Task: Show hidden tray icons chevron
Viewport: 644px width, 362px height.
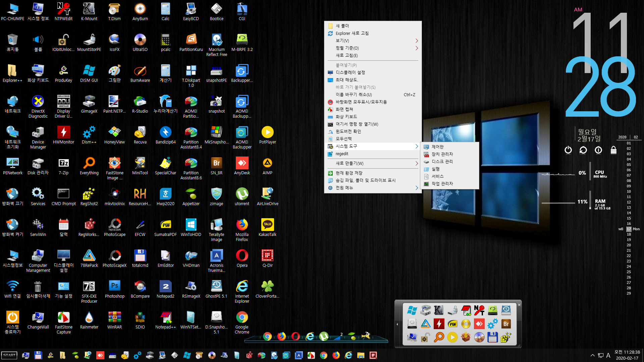Action: click(x=593, y=355)
